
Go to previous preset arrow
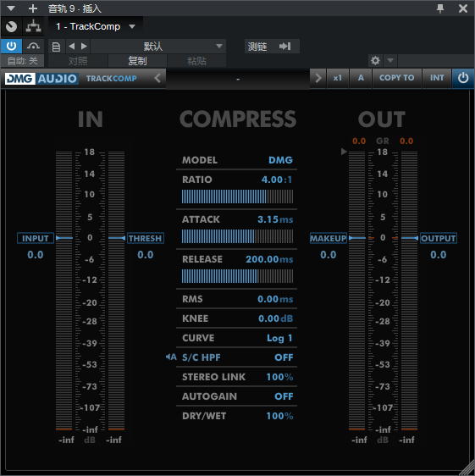[72, 46]
